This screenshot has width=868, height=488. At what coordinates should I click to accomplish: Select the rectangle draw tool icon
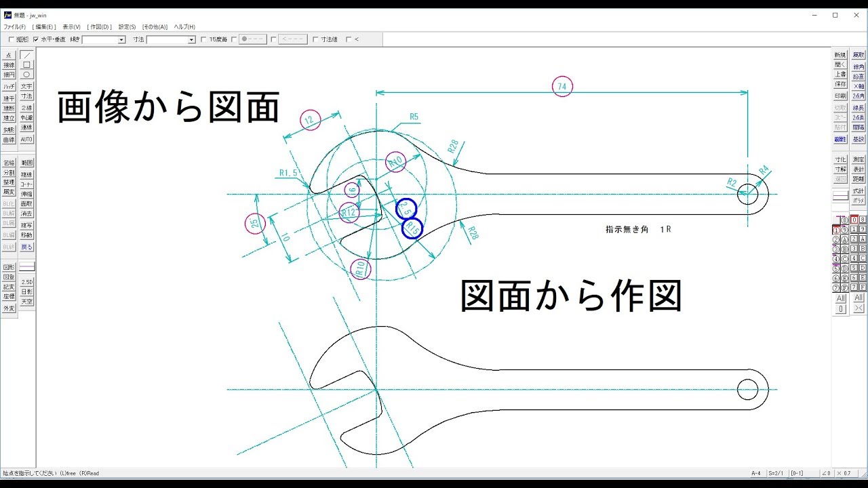tap(26, 65)
